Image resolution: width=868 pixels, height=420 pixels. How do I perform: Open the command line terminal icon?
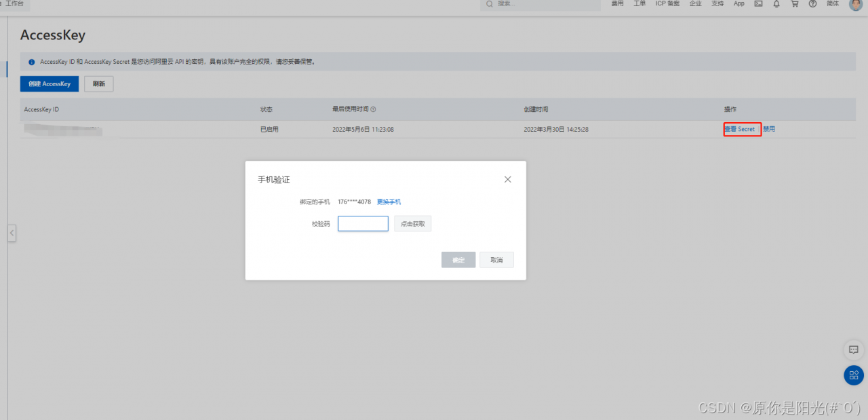758,5
